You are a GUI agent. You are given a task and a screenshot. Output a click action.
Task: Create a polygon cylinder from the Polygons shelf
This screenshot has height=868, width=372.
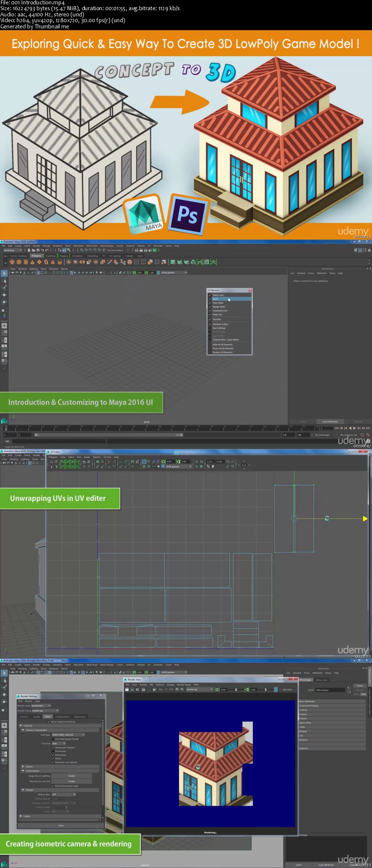pos(26,262)
